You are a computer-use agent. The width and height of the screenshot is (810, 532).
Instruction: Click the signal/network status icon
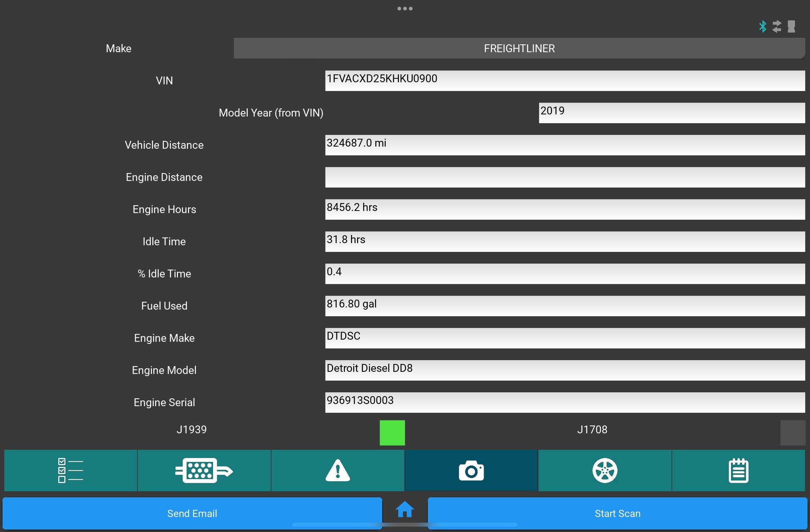[778, 26]
